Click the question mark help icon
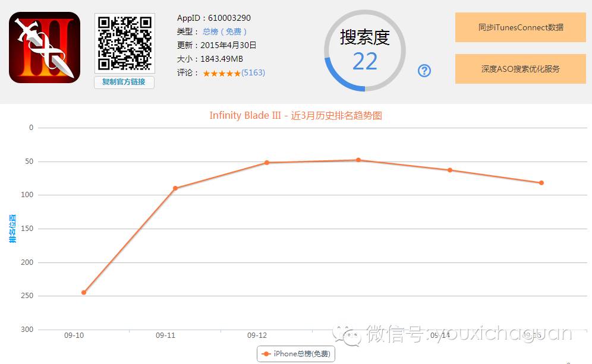This screenshot has width=592, height=364. click(424, 71)
